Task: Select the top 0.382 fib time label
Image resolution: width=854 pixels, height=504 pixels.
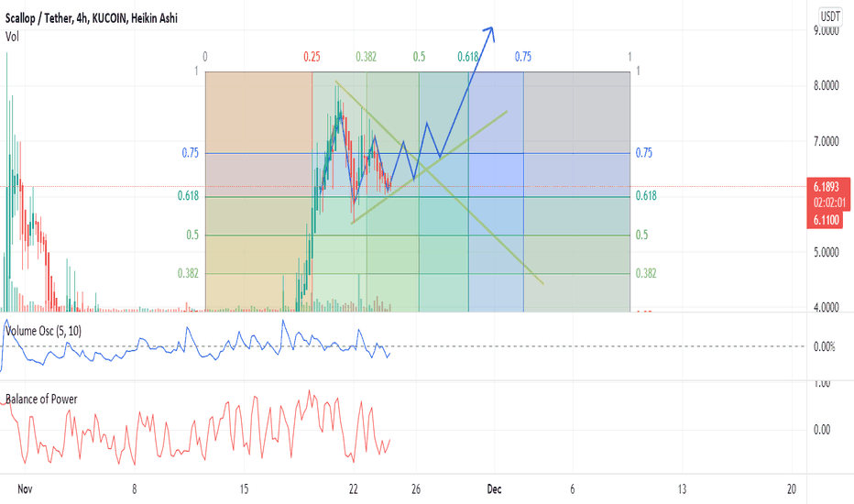Action: click(366, 57)
